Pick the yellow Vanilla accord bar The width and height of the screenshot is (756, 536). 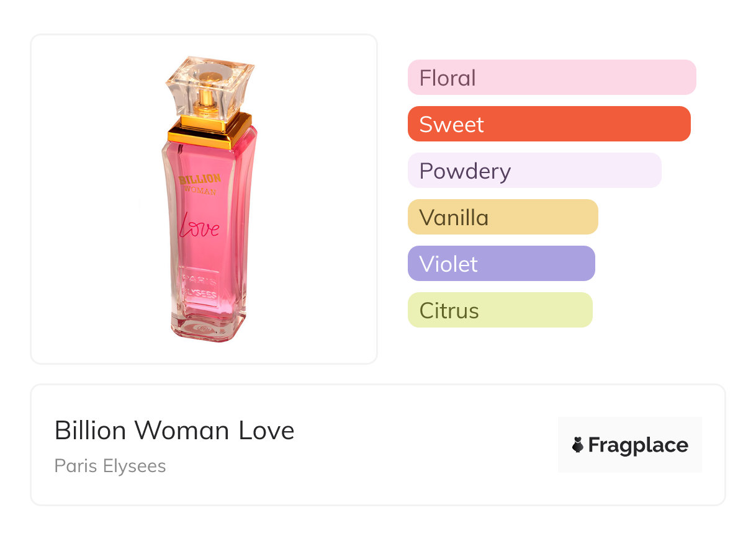point(502,217)
